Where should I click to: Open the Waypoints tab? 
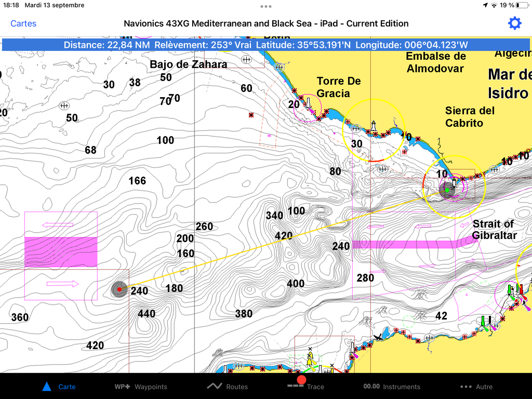141,387
